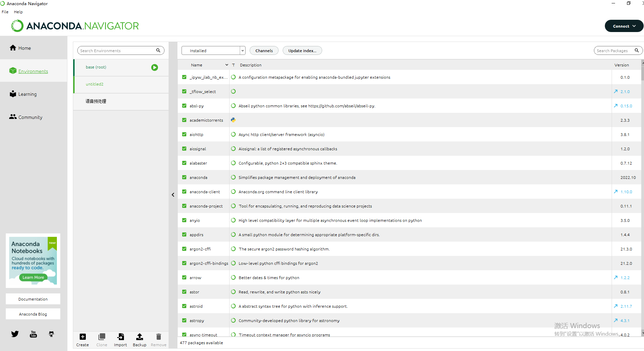Toggle the alabaster package checkbox
The image size is (644, 351).
pos(184,163)
